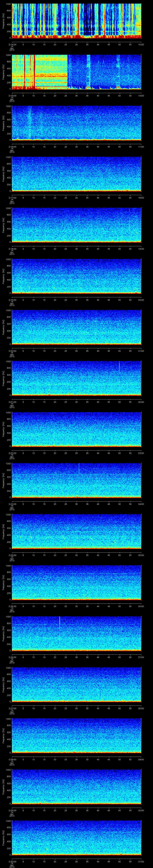The width and height of the screenshot is (153, 868).
Task: Select the spectrogram panel starting at 2:15:00
Action: [77, 72]
